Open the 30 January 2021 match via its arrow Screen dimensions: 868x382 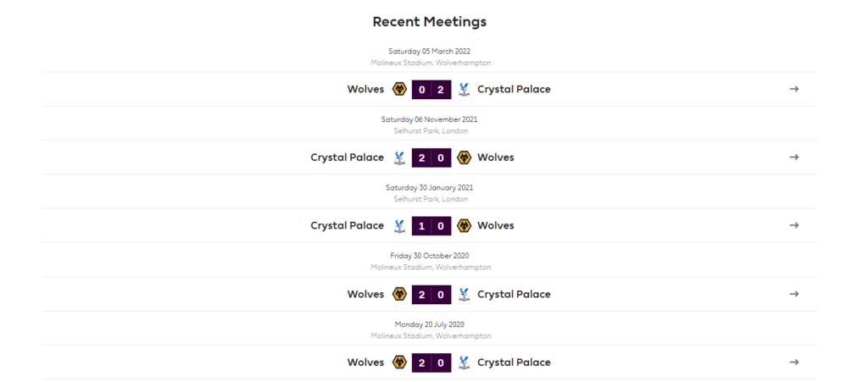(793, 225)
